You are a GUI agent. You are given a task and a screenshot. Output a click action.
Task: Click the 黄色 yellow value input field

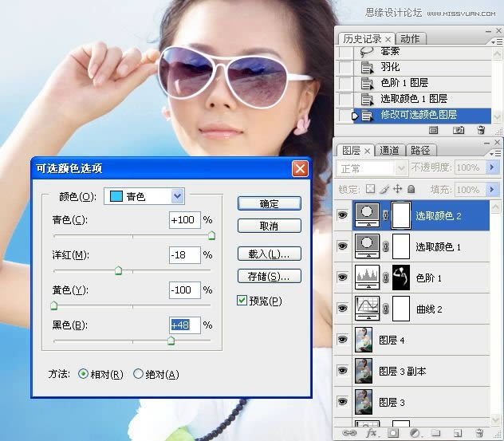click(184, 290)
